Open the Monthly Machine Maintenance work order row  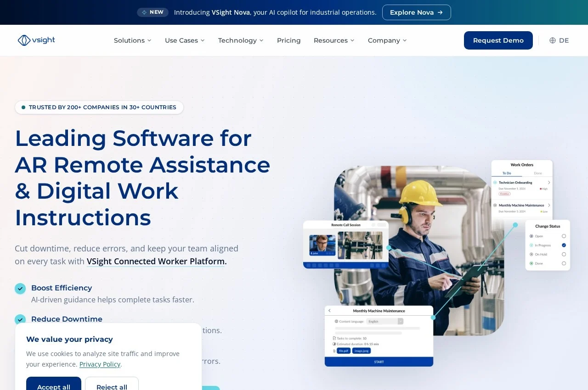(522, 208)
